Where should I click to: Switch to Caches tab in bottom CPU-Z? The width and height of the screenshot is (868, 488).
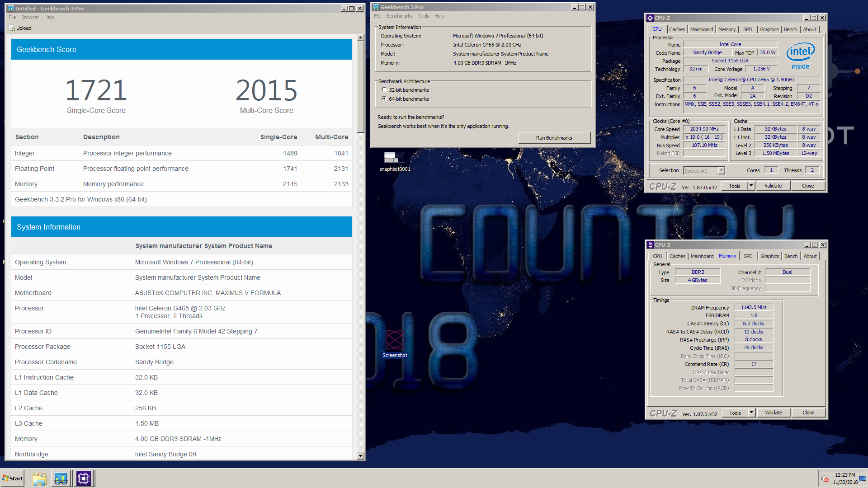click(677, 256)
